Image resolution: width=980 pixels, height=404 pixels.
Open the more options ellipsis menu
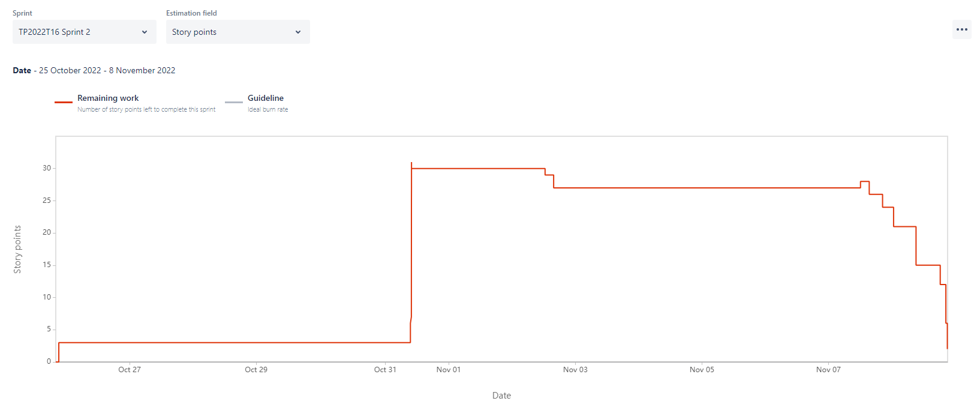961,29
